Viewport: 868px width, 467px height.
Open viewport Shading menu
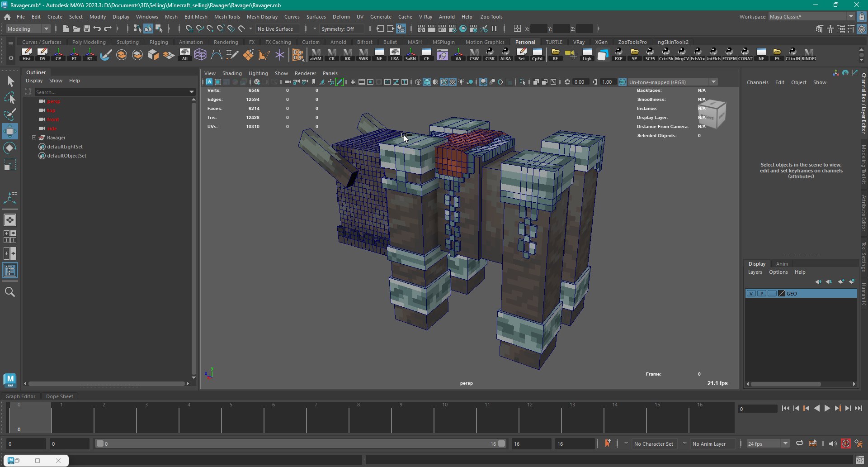[232, 73]
